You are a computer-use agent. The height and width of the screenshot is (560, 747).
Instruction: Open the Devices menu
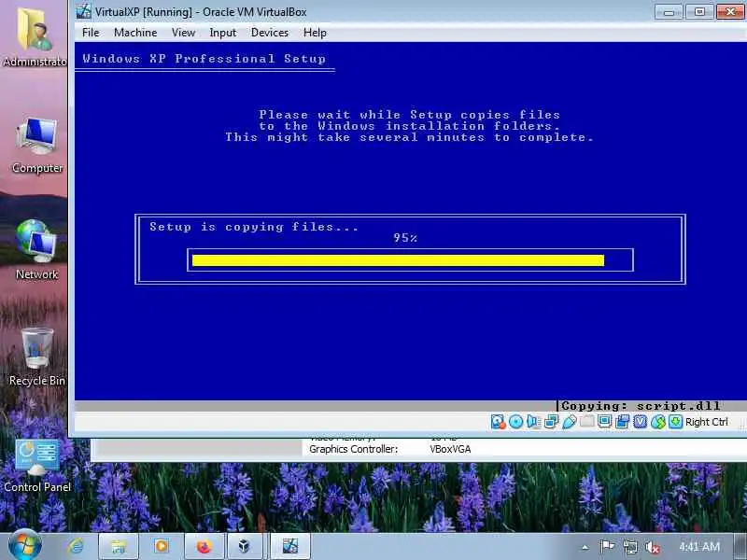270,33
